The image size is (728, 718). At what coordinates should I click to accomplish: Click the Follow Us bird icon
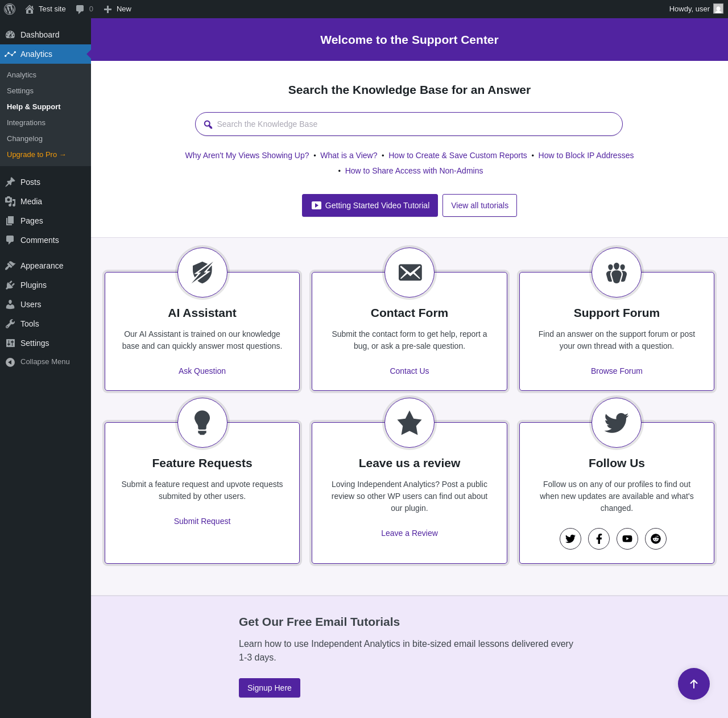617,423
